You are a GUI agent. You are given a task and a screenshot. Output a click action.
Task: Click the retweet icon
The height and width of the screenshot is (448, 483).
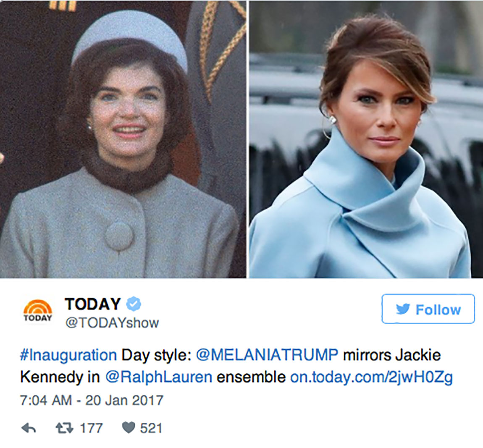64,428
